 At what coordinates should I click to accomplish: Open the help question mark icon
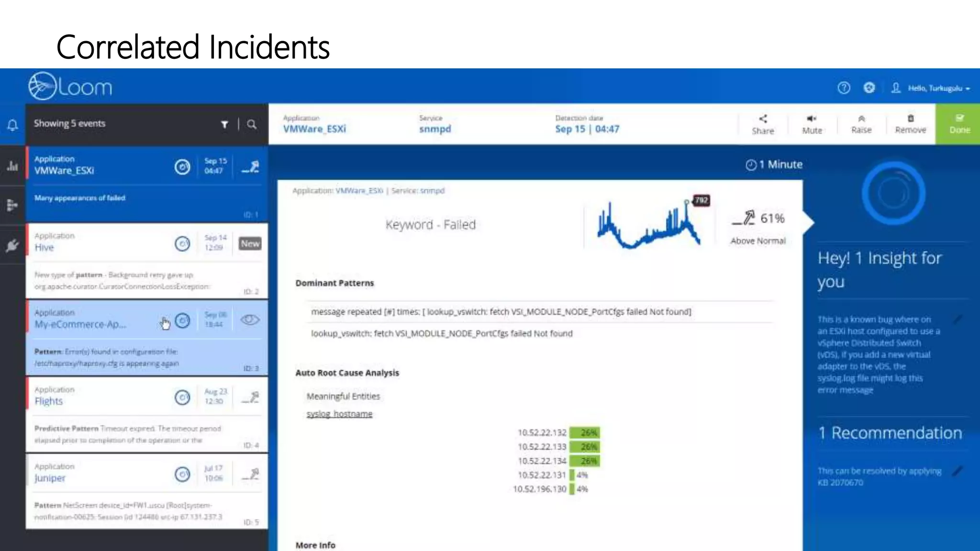point(844,88)
